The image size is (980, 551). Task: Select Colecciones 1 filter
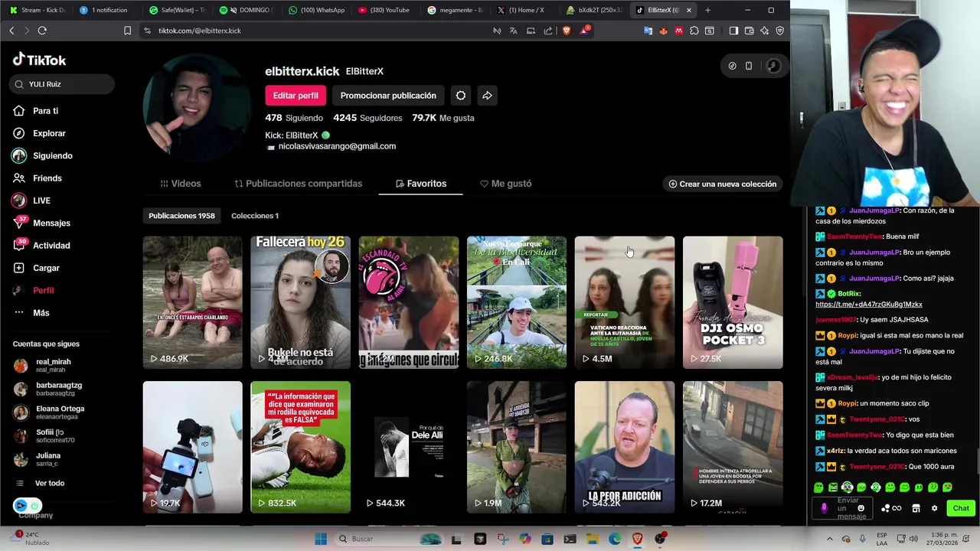pos(255,216)
